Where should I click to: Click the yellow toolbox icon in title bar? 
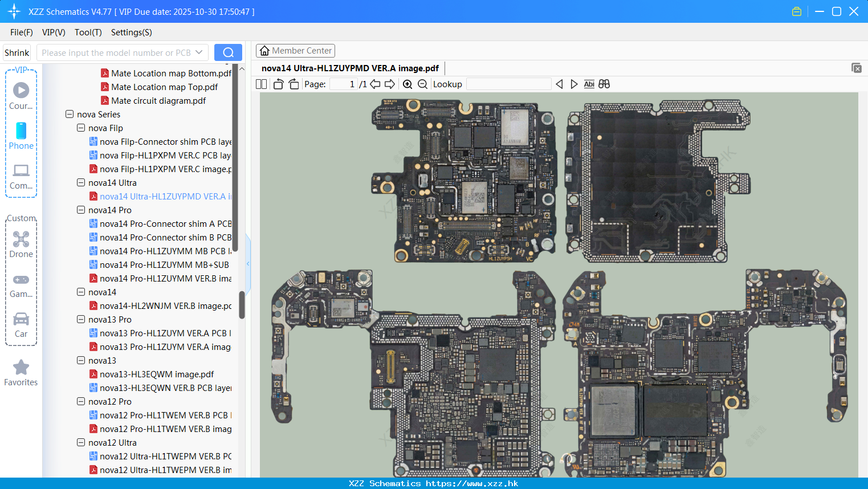tap(797, 11)
